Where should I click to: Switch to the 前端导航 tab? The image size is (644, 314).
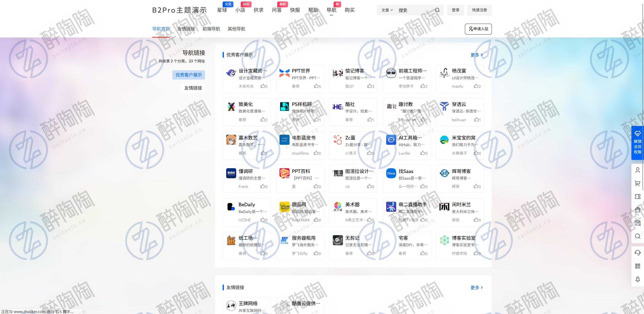[x=211, y=29]
